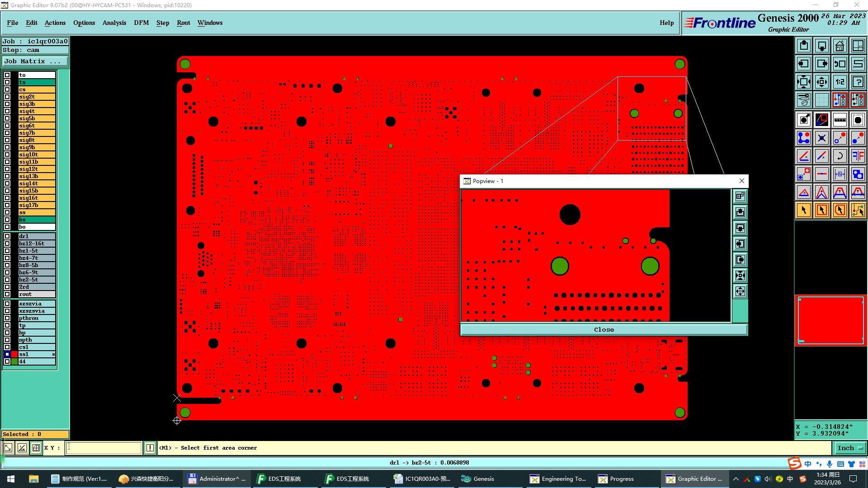Open the Analysis menu

(x=114, y=23)
